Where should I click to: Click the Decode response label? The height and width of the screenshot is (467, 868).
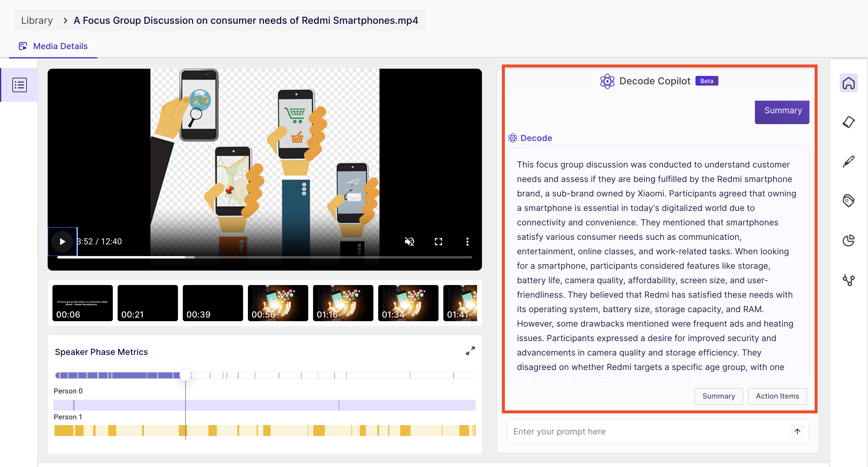(x=536, y=138)
